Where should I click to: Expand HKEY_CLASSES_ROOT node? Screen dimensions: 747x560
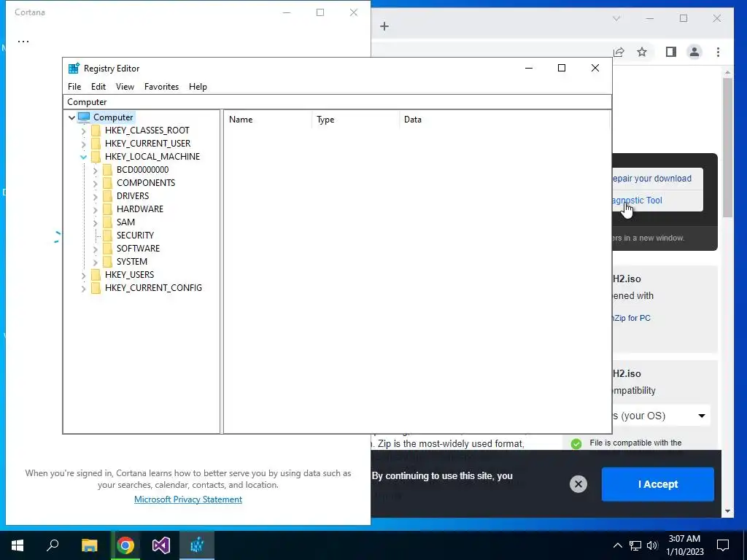[84, 131]
